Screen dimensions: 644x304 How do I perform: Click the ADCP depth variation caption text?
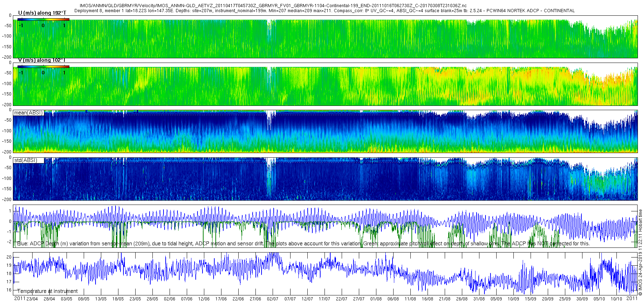pyautogui.click(x=303, y=244)
